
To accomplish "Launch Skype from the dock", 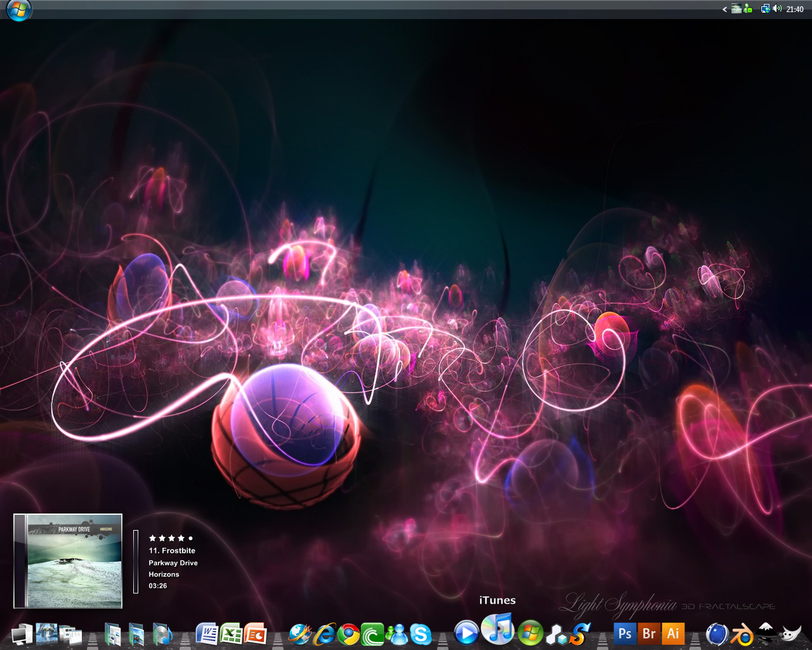I will click(421, 634).
